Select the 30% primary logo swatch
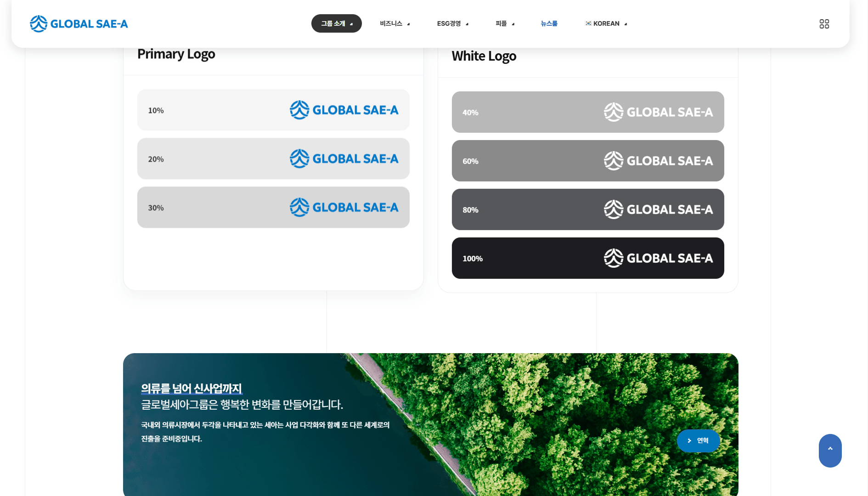Screen dimensions: 868x496 [x=273, y=208]
